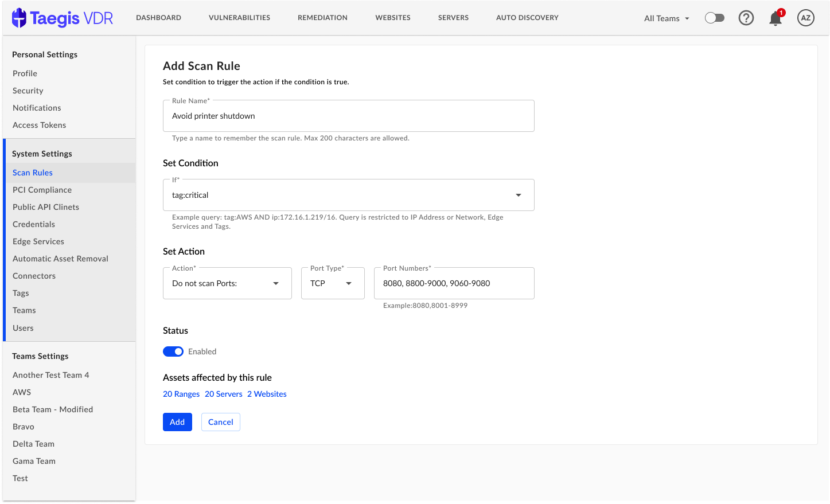Screen dimensions: 830x504
Task: Click the Cancel button
Action: [221, 422]
